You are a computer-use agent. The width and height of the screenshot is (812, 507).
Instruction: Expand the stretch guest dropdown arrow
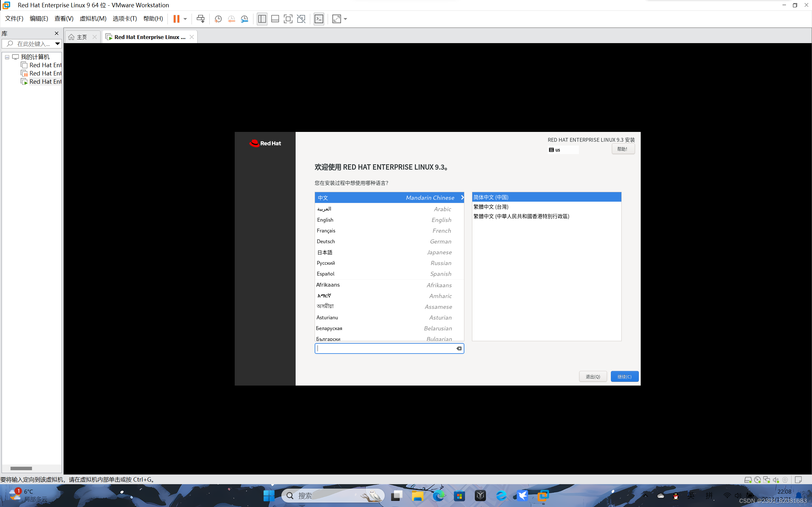tap(345, 19)
